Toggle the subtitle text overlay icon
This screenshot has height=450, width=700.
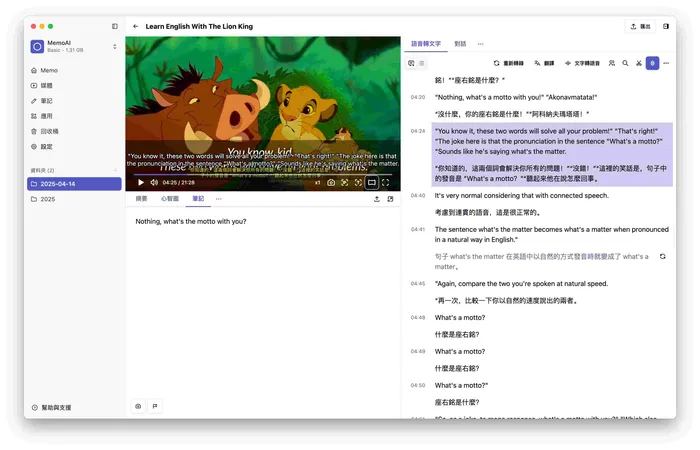(x=358, y=183)
